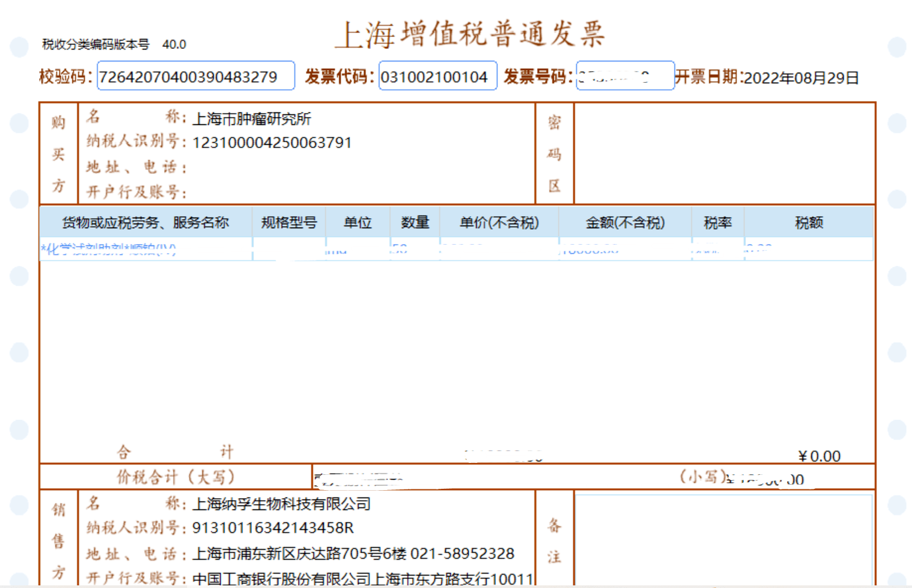The image size is (912, 588).
Task: Click the 税额 column header
Action: point(809,223)
